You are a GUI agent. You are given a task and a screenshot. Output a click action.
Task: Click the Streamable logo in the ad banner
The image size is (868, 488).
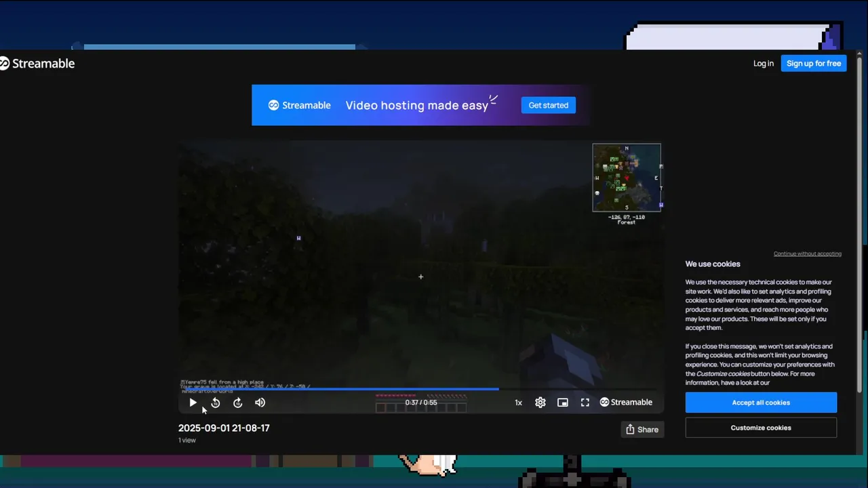pos(300,105)
